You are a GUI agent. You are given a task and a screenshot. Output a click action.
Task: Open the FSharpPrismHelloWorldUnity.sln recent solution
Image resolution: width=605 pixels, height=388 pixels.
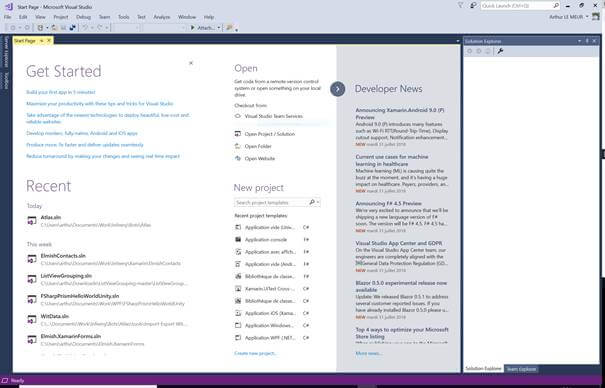pos(108,299)
